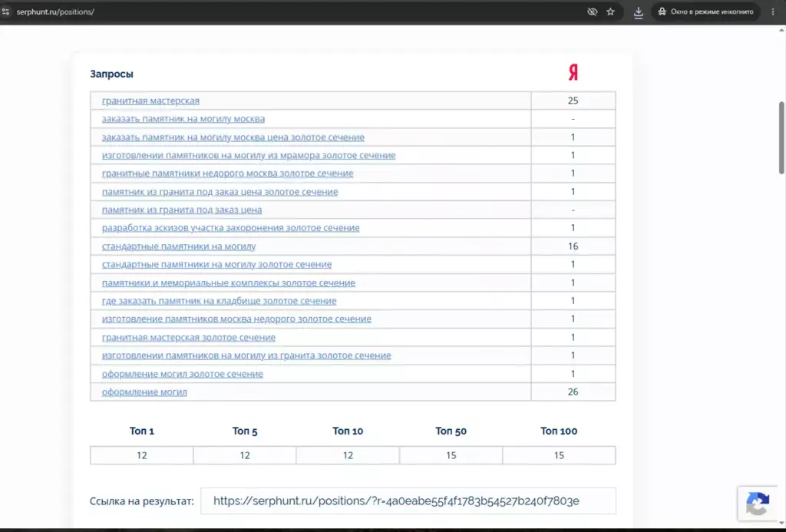Click the value 12 under Топ 1
This screenshot has height=532, width=786.
coord(142,455)
